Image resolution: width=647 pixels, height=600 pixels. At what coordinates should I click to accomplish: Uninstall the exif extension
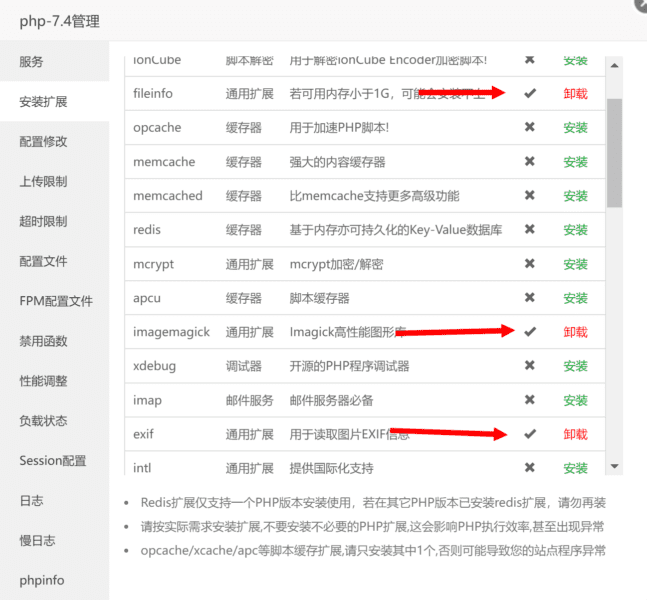pos(575,434)
